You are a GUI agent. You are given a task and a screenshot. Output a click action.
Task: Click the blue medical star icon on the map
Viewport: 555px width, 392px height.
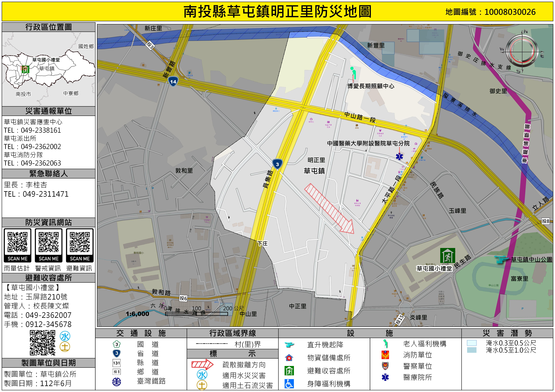point(399,156)
